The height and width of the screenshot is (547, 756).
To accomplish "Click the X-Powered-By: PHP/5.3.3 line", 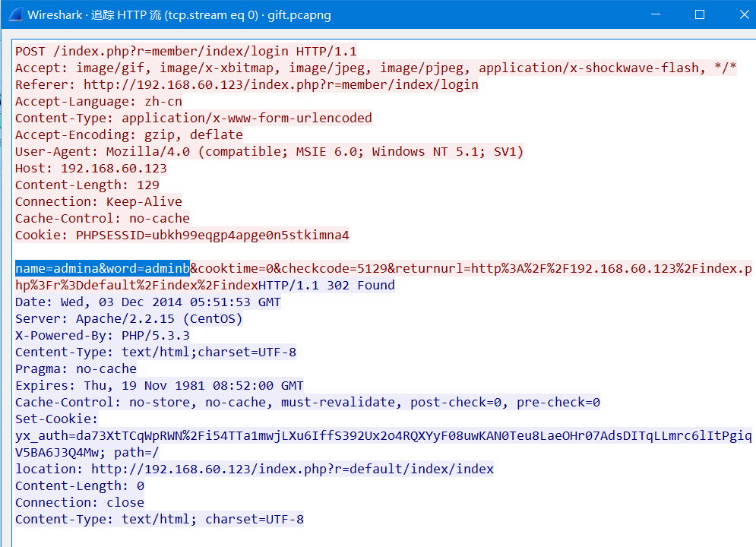I will pyautogui.click(x=103, y=336).
